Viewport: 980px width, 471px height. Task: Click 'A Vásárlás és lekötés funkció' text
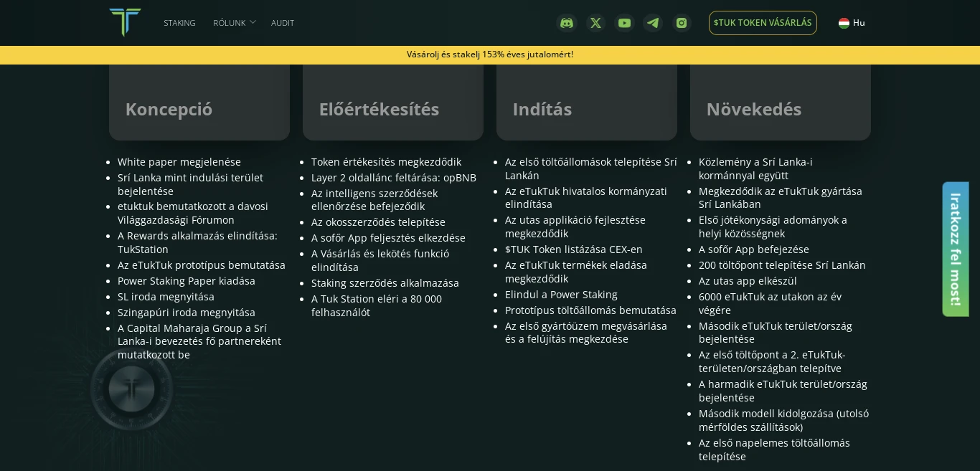click(380, 254)
